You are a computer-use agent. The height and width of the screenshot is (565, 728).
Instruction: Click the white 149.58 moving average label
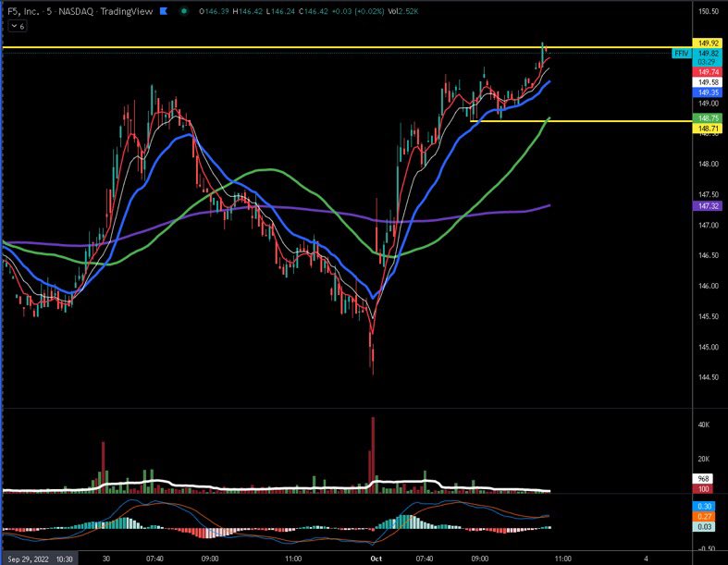tap(707, 82)
